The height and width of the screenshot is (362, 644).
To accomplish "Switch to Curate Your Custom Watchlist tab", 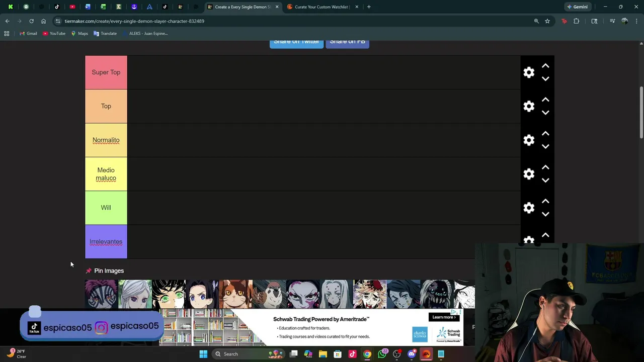I will pos(321,7).
